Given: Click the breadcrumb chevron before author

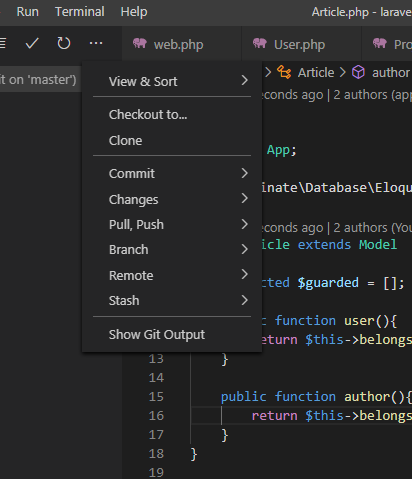Looking at the screenshot, I should [343, 72].
